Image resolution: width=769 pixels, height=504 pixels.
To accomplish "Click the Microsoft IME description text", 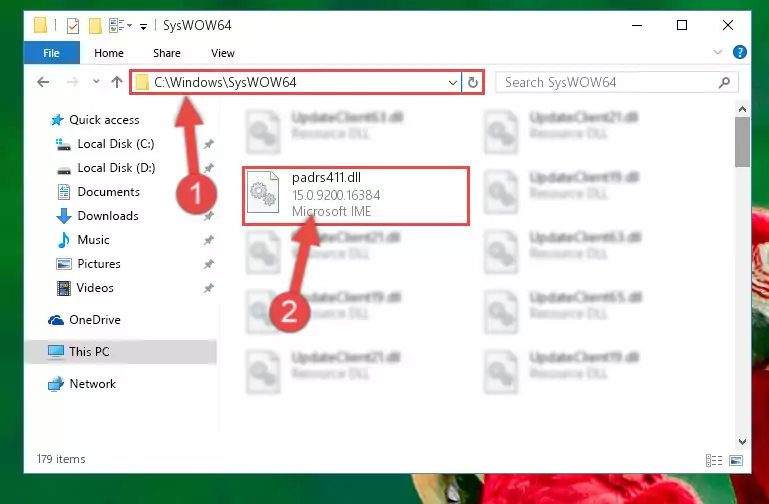I will click(x=332, y=211).
